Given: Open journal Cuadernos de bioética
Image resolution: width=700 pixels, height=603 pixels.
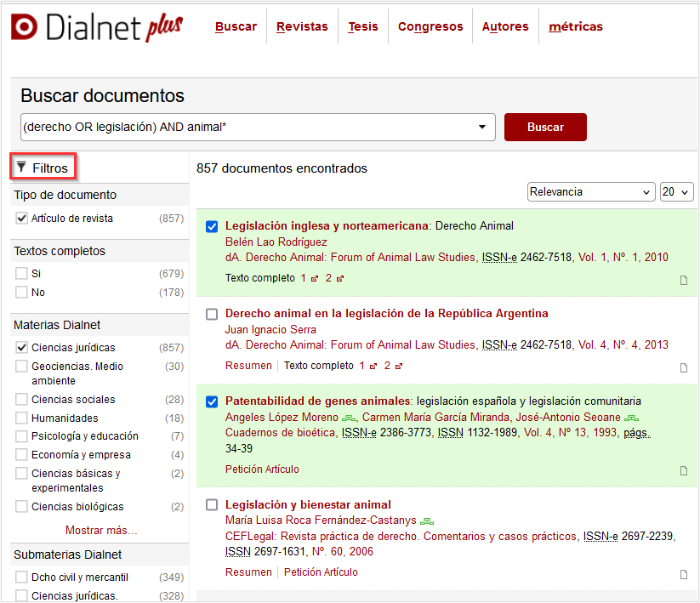Looking at the screenshot, I should click(x=280, y=433).
